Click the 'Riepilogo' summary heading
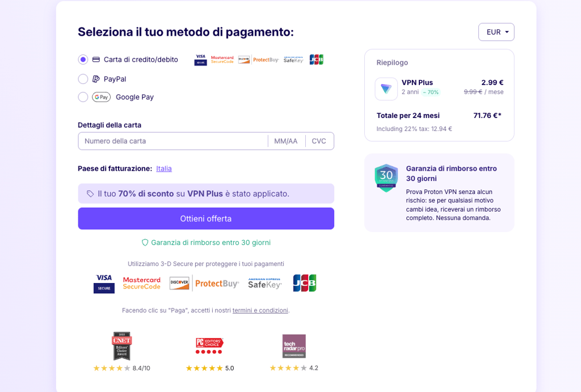 click(x=392, y=62)
